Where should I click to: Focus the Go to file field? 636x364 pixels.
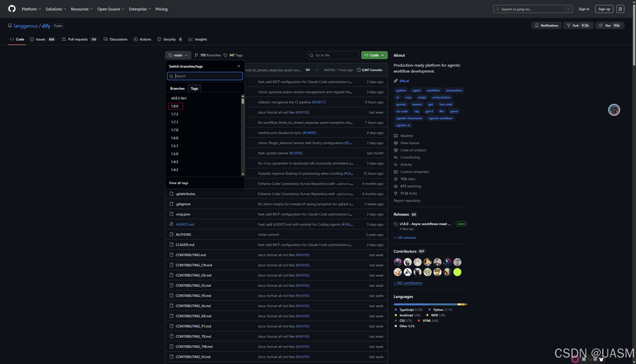[x=333, y=55]
